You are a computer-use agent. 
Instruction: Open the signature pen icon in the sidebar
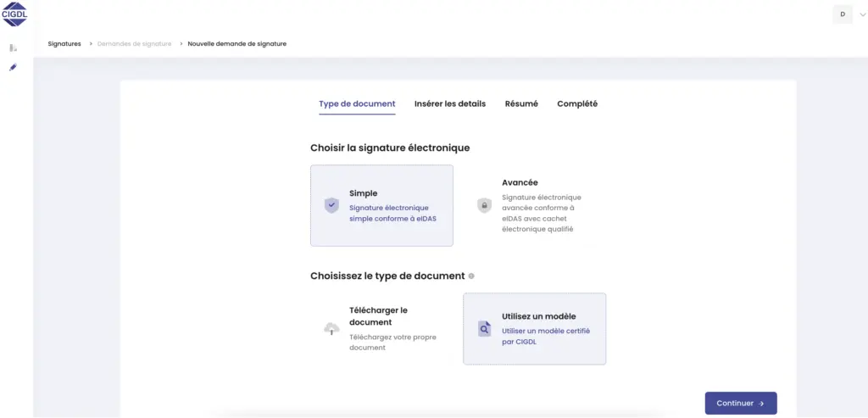tap(13, 67)
